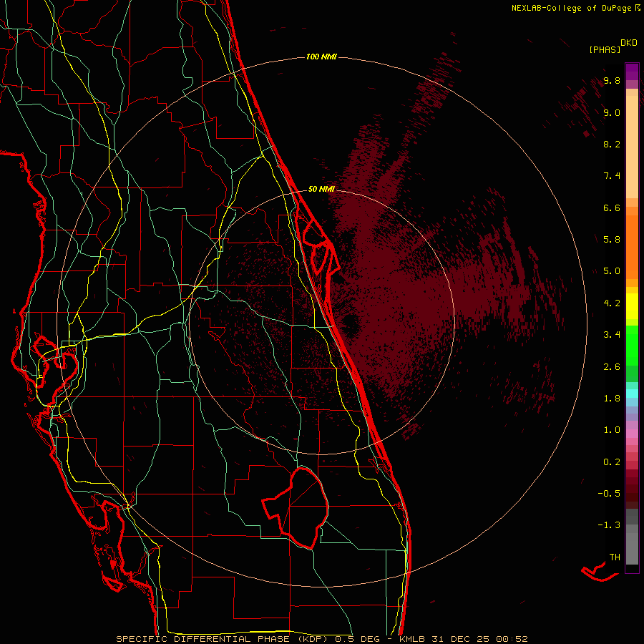Click the [PHAS] unit label

[605, 50]
